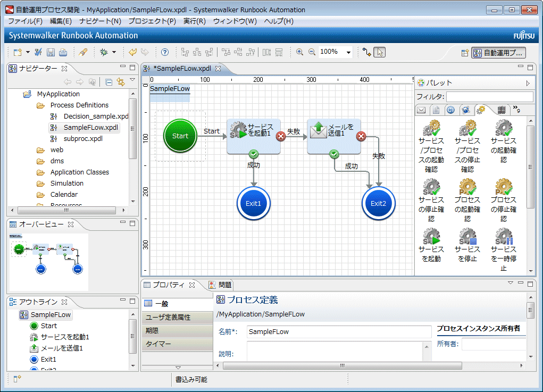The image size is (543, 392).
Task: Select the Simulation folder
Action: [x=60, y=183]
